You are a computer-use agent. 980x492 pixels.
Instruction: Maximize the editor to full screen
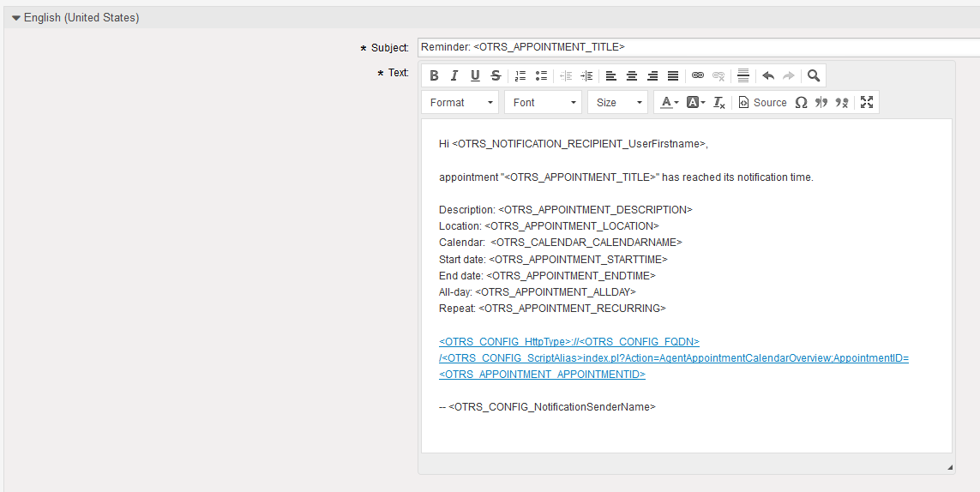[x=867, y=102]
